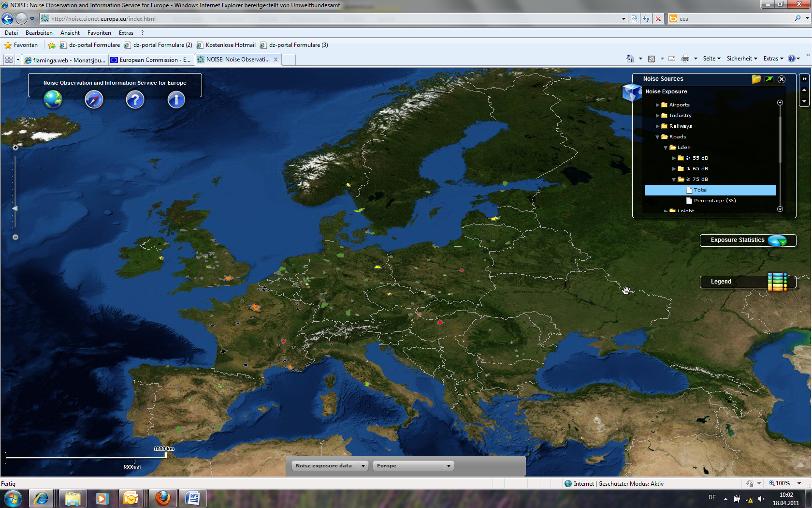Click the add to favorites bar icon
812x508 pixels.
tap(52, 45)
